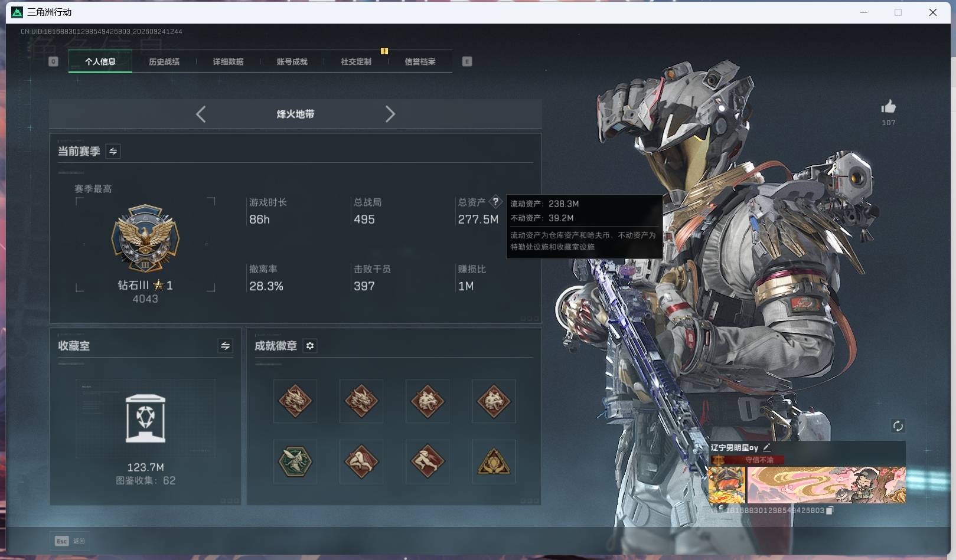Select the 个人信息 tab
The image size is (956, 560).
(100, 61)
